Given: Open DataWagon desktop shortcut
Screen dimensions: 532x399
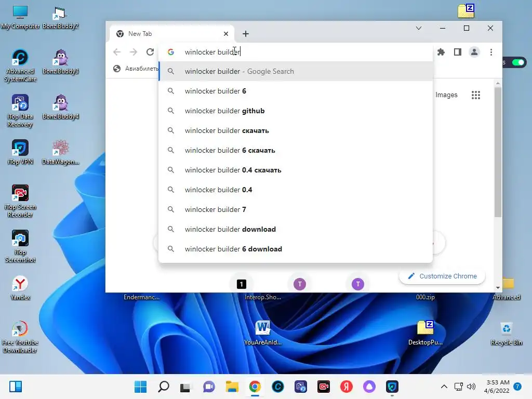Looking at the screenshot, I should click(60, 152).
